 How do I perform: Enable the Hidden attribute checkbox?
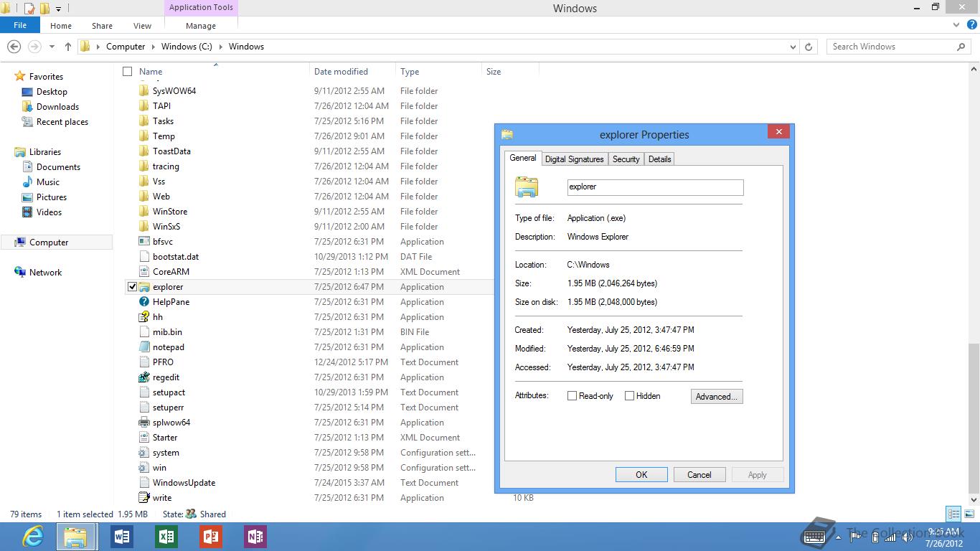[x=629, y=396]
